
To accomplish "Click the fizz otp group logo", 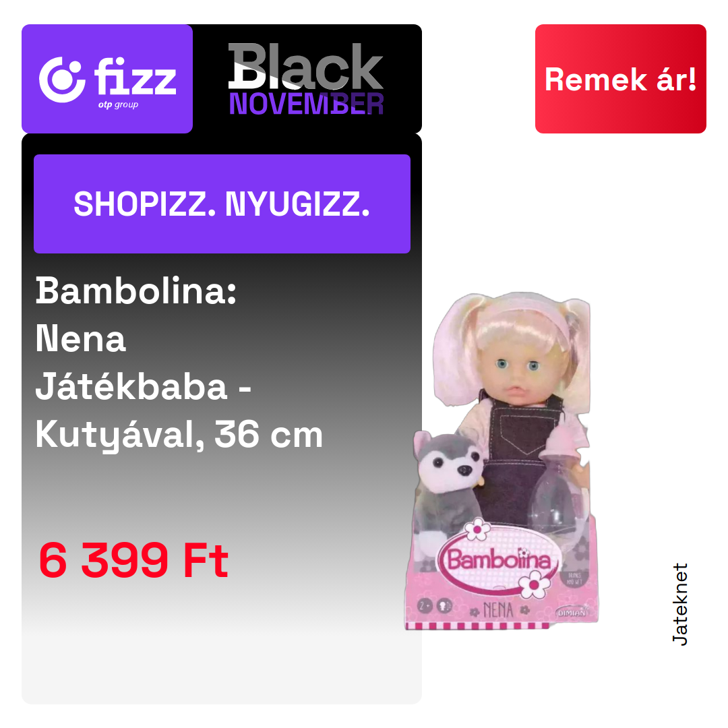I will (x=107, y=79).
